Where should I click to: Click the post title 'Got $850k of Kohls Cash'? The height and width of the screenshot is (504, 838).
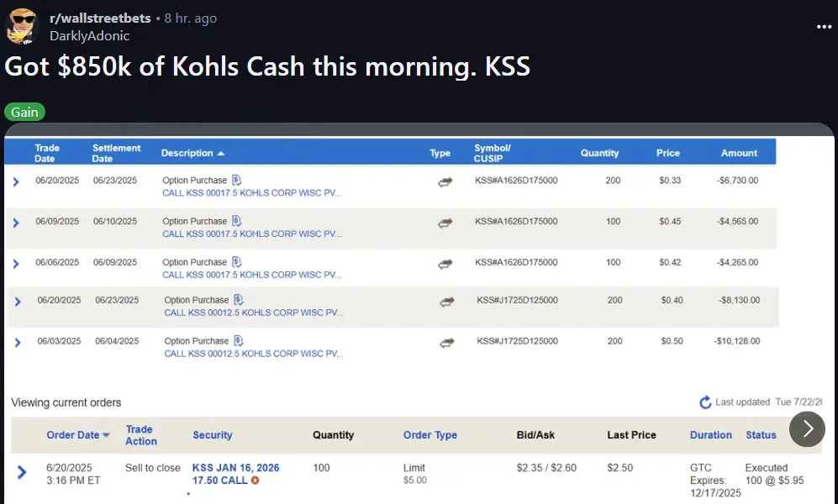coord(267,66)
